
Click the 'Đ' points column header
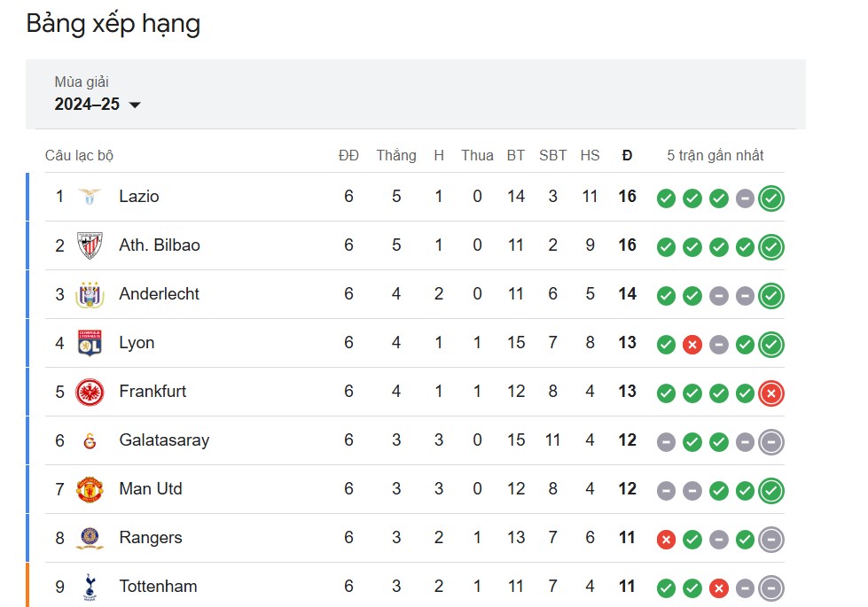tap(627, 156)
